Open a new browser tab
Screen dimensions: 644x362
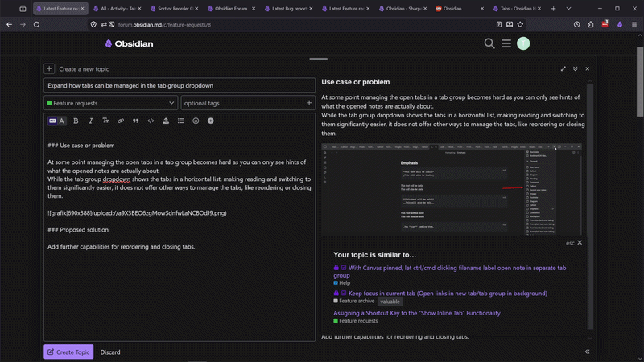[553, 8]
